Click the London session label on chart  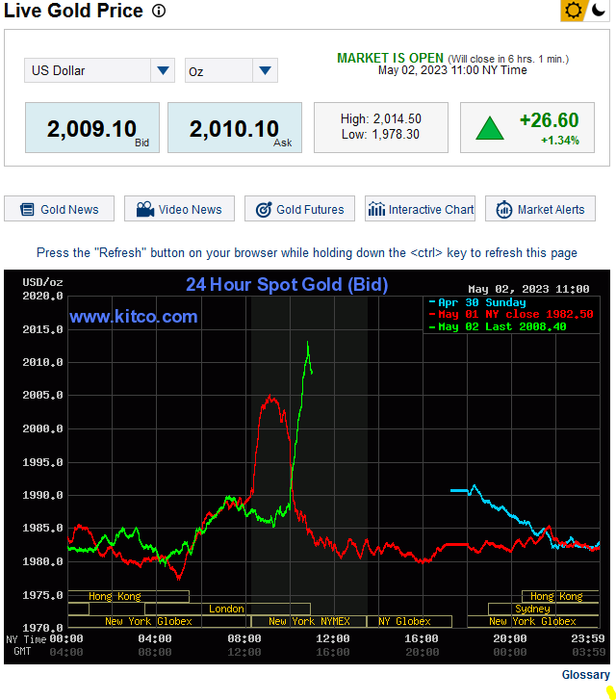point(227,609)
